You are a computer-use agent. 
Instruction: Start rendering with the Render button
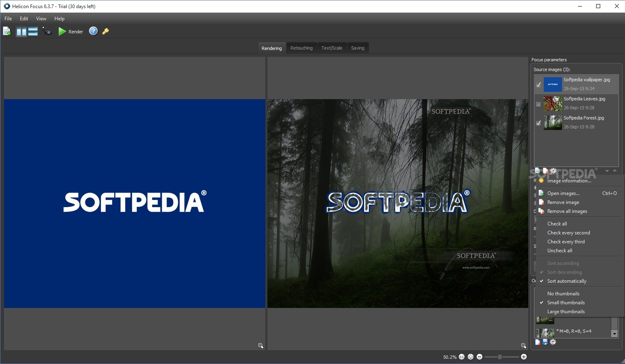[x=71, y=31]
